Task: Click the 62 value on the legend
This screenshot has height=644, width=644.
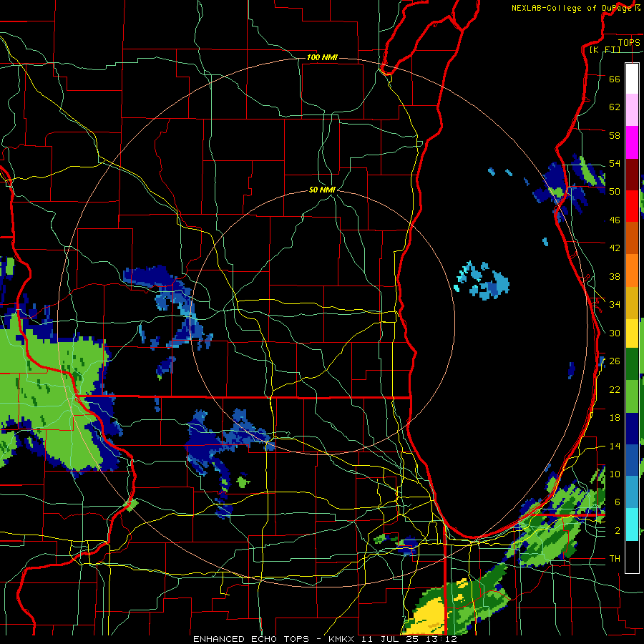Action: (615, 107)
